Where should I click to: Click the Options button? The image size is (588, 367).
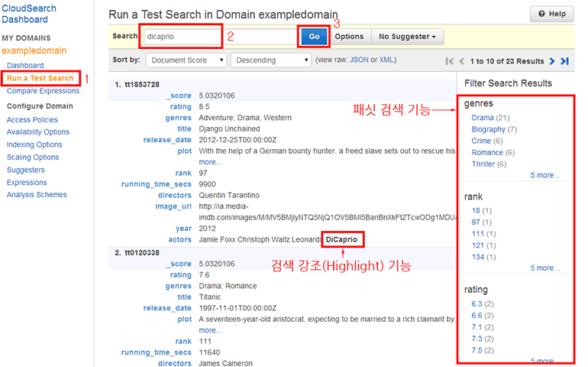[349, 36]
